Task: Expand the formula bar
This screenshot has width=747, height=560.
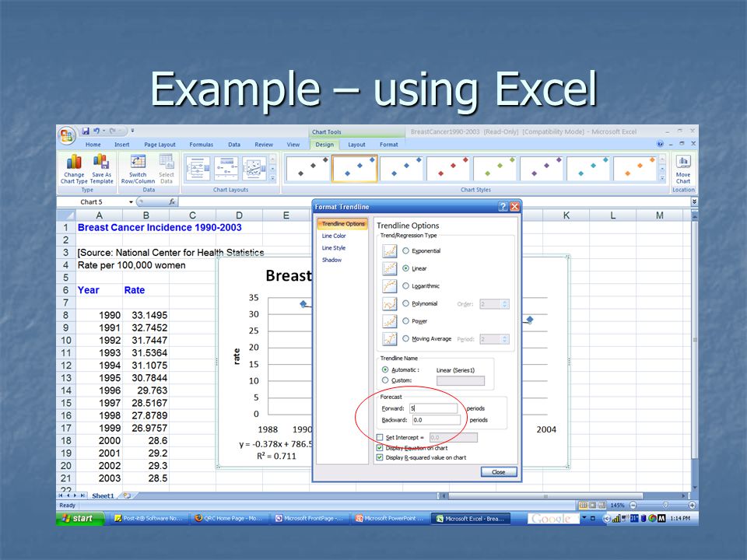Action: pyautogui.click(x=694, y=202)
